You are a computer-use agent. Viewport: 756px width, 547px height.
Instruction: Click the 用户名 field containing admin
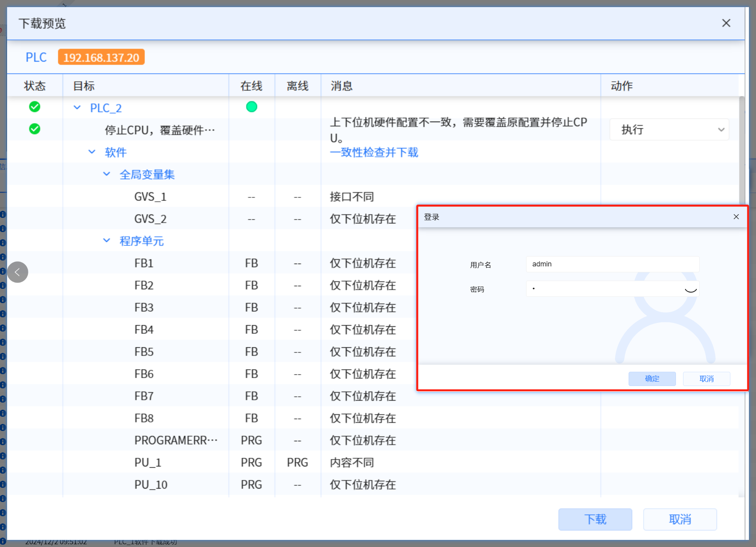(612, 264)
